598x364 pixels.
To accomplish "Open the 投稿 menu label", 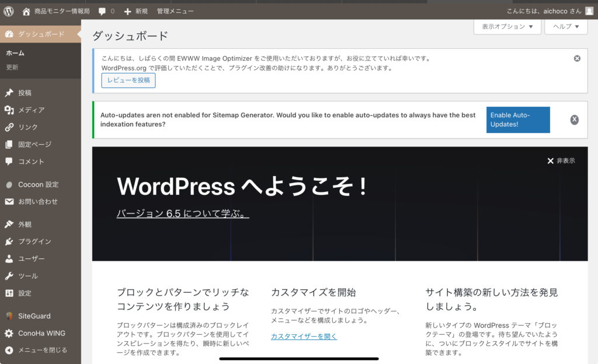I will (x=25, y=93).
